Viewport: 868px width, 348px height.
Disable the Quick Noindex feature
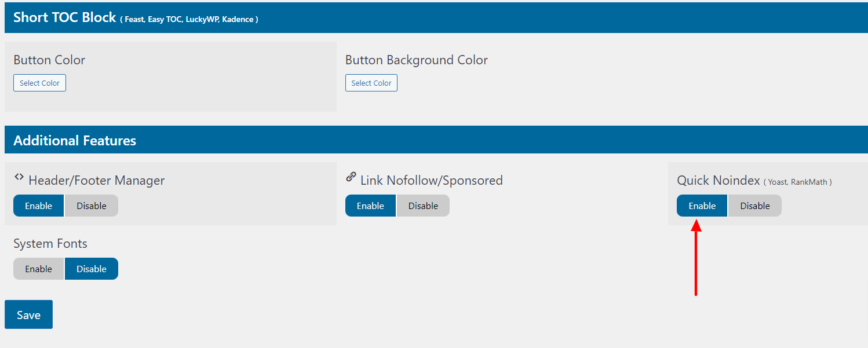point(754,205)
